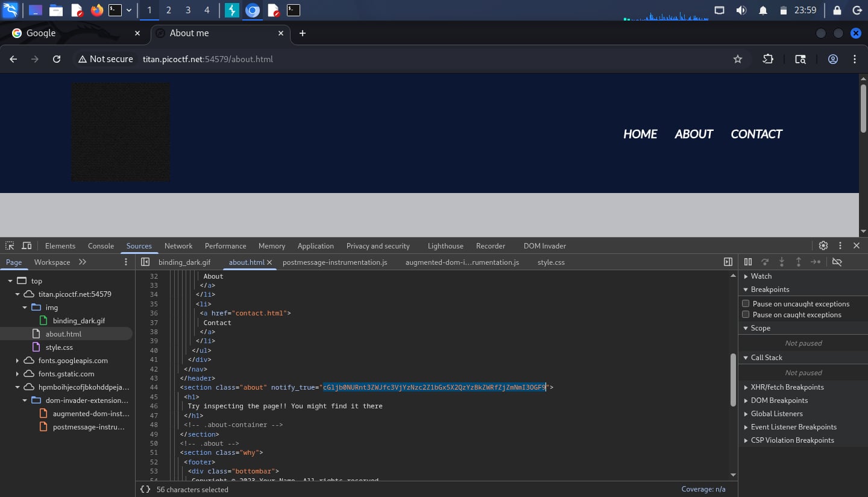Enable Pause on caught exceptions
868x497 pixels.
746,314
